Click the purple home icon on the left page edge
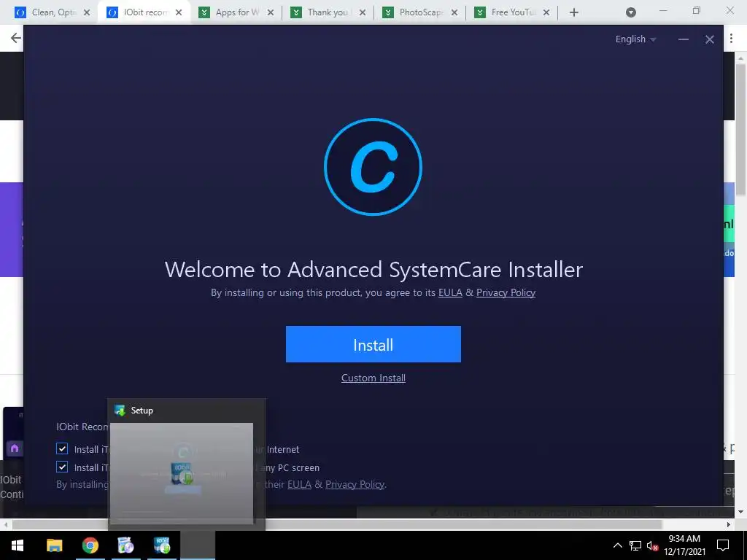 point(15,448)
